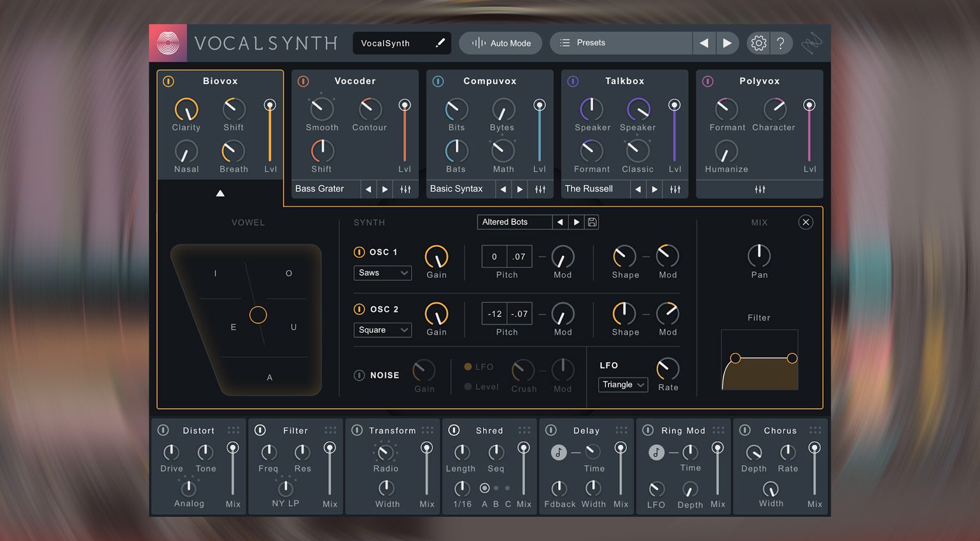Open the settings gear in header

(x=758, y=43)
